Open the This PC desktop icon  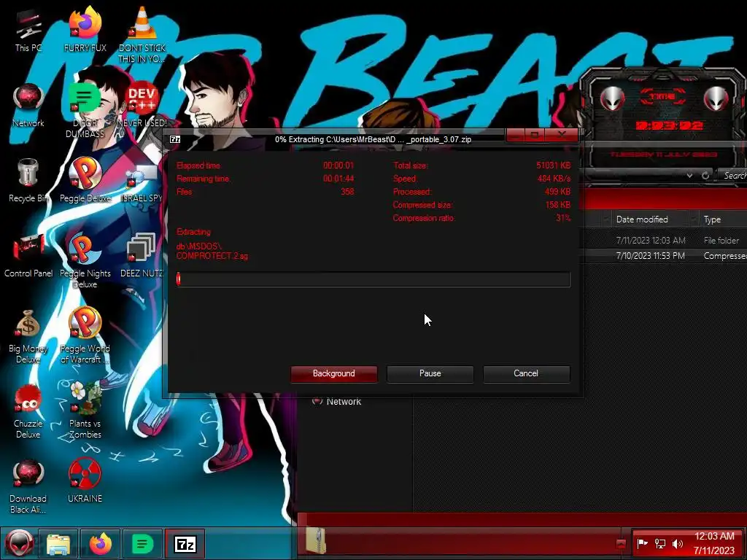coord(28,30)
